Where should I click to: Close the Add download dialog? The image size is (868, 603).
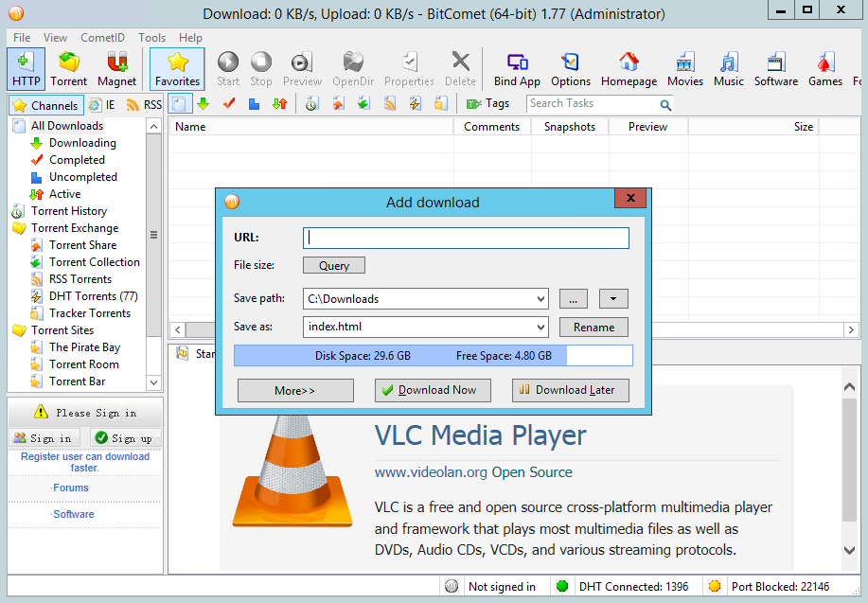(630, 198)
